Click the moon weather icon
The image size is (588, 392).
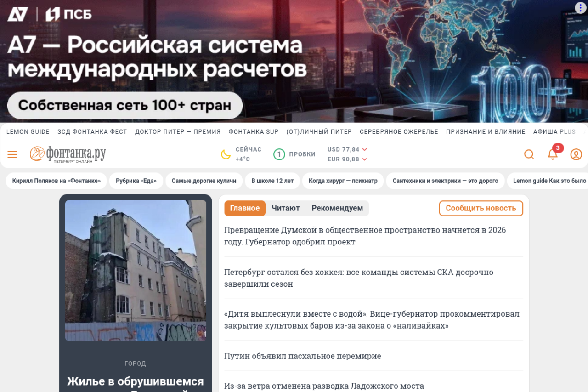(x=226, y=154)
